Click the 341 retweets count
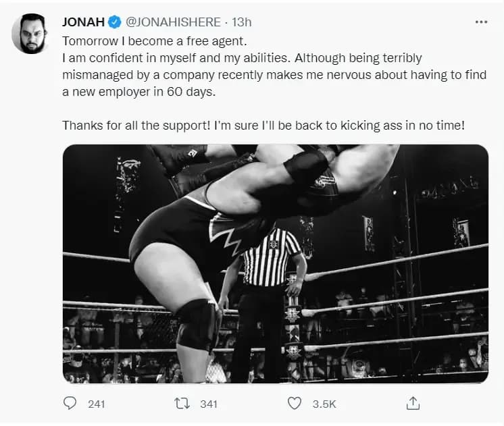The image size is (504, 426). coord(209,404)
